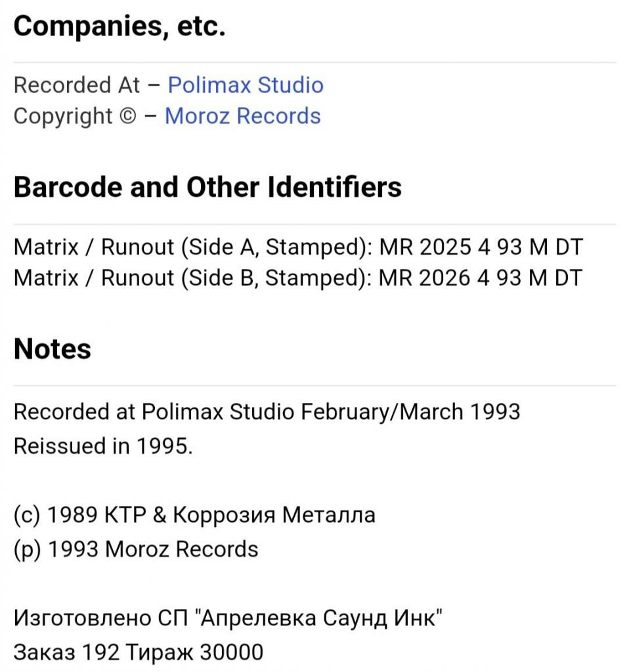Open the Polimax Studio link
Viewport: 629px width, 672px height.
click(246, 85)
